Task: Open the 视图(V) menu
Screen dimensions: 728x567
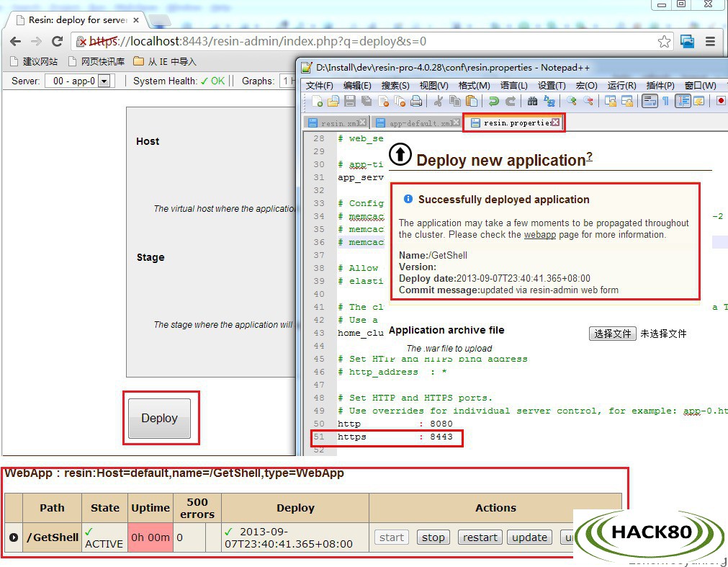Action: click(x=433, y=86)
